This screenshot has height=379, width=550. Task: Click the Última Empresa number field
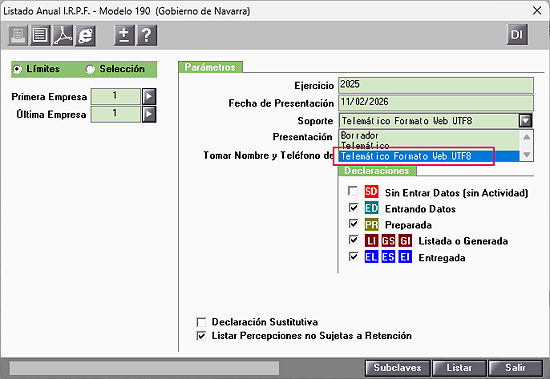(115, 114)
